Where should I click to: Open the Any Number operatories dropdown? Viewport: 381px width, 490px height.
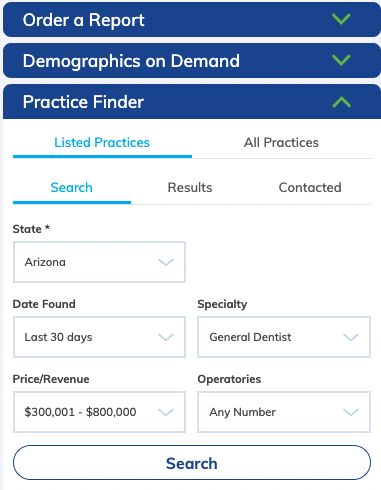pos(284,412)
